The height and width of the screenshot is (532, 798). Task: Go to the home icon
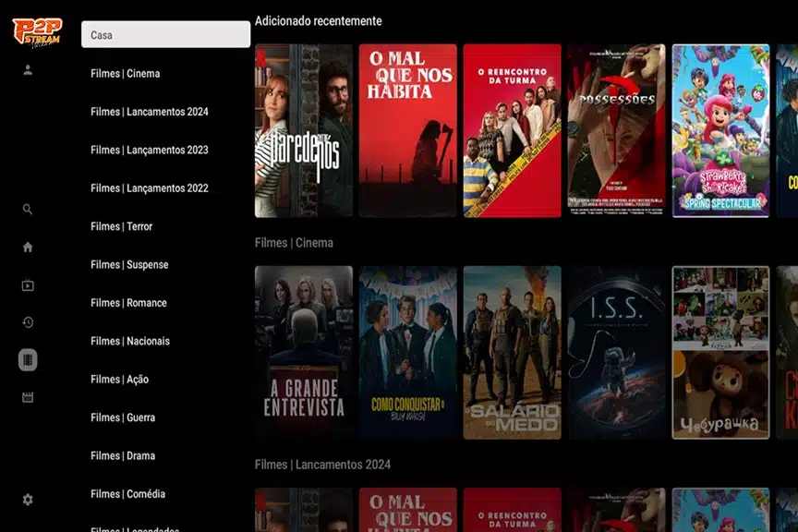(28, 248)
